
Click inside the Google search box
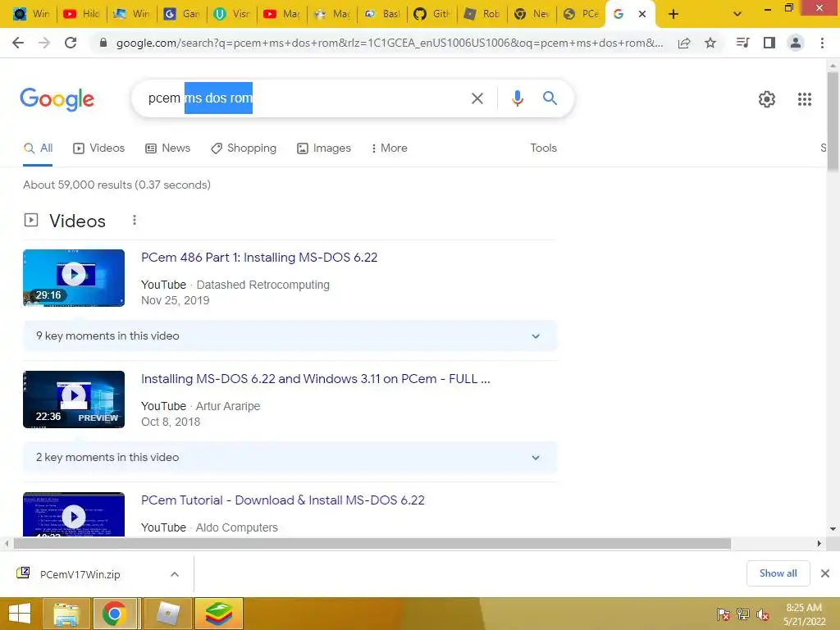(354, 98)
